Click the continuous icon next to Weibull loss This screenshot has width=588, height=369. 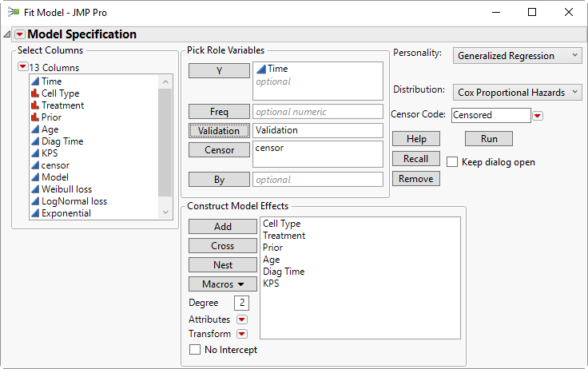35,189
